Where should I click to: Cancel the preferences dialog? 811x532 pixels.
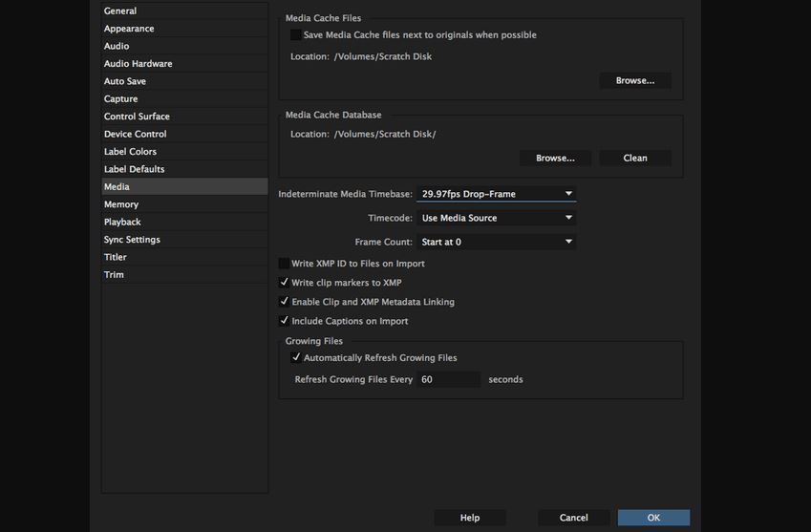[573, 518]
